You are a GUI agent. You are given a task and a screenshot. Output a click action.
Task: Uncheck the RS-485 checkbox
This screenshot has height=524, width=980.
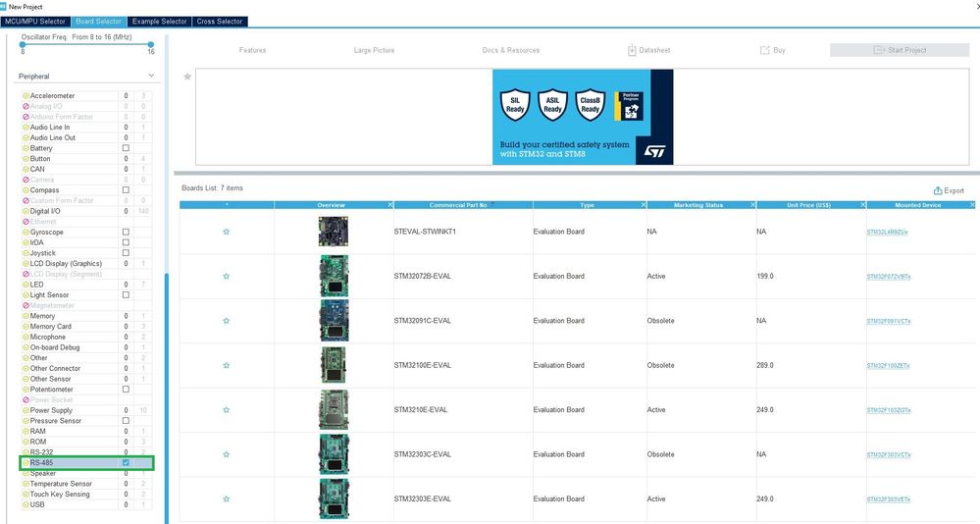click(x=126, y=463)
